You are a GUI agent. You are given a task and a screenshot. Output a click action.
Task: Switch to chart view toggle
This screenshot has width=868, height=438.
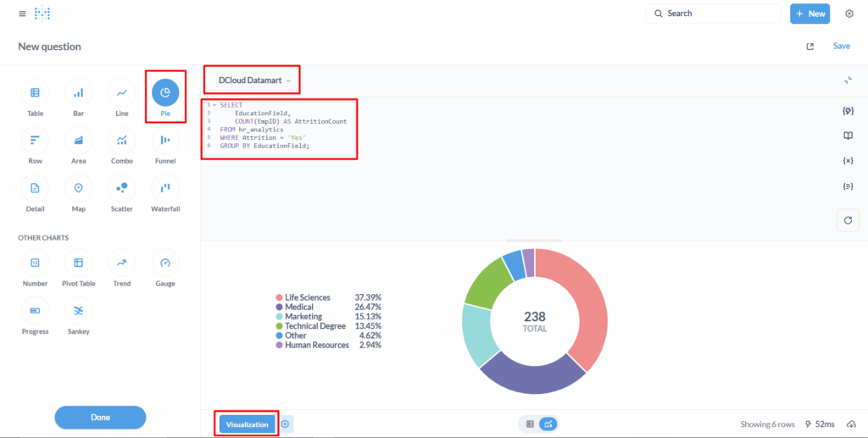click(x=548, y=424)
